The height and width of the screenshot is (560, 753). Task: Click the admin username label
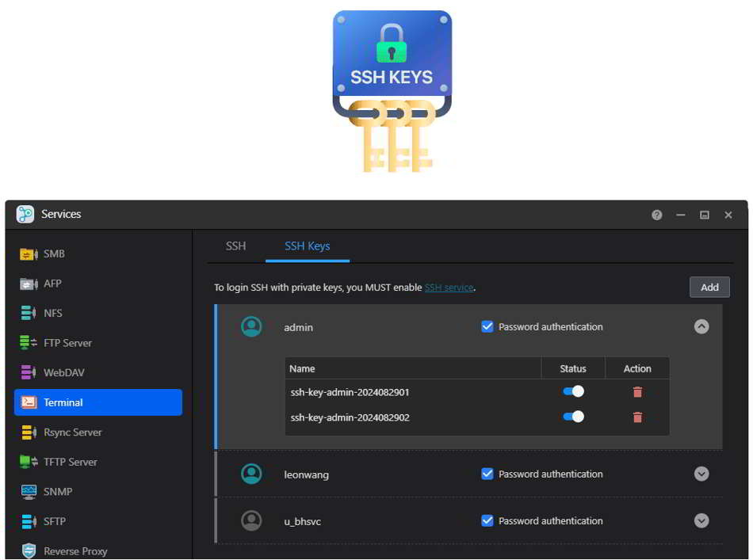(x=298, y=327)
